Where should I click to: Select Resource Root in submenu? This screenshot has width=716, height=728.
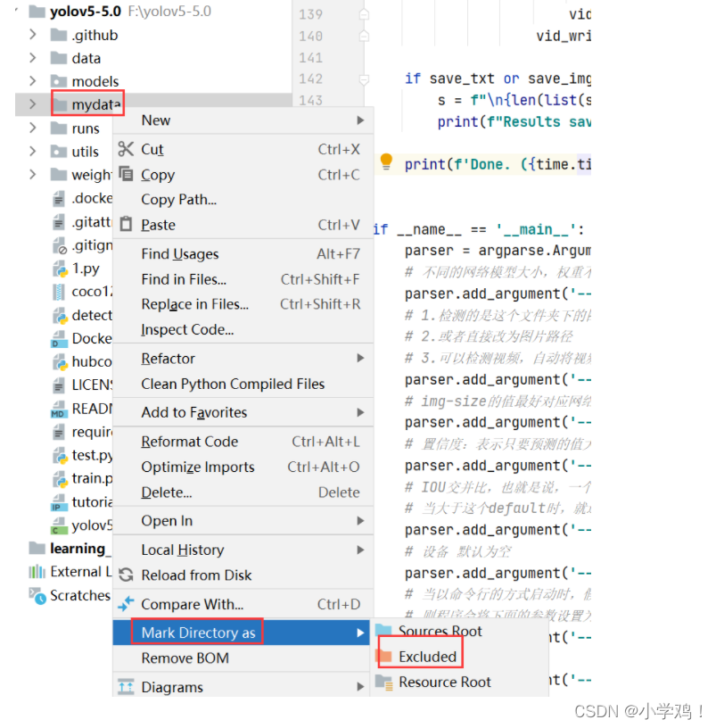click(x=444, y=682)
